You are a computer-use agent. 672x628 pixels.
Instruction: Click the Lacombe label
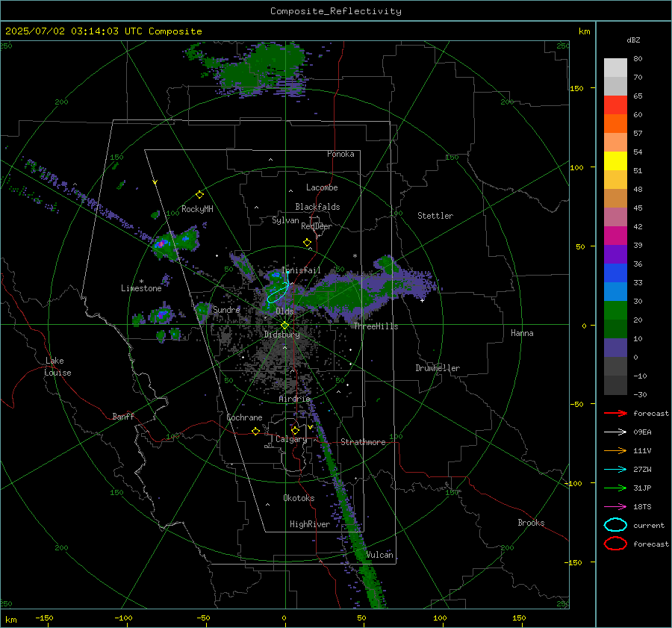coord(322,187)
